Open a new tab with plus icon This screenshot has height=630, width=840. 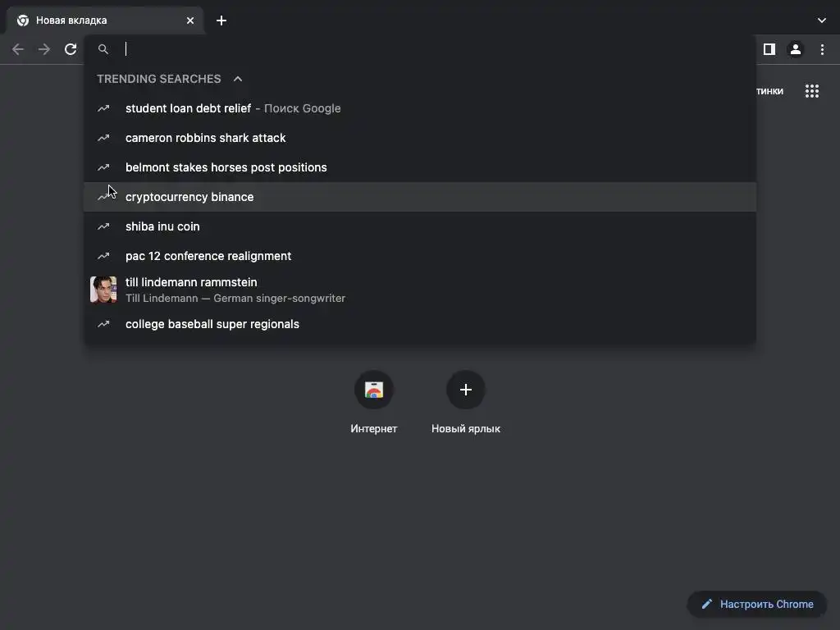221,21
